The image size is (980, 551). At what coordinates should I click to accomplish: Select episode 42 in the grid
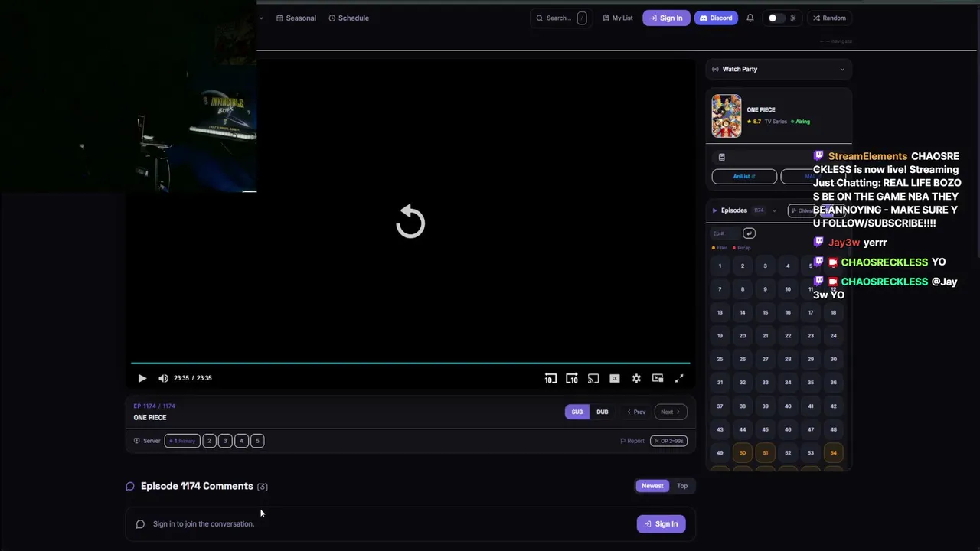click(833, 406)
